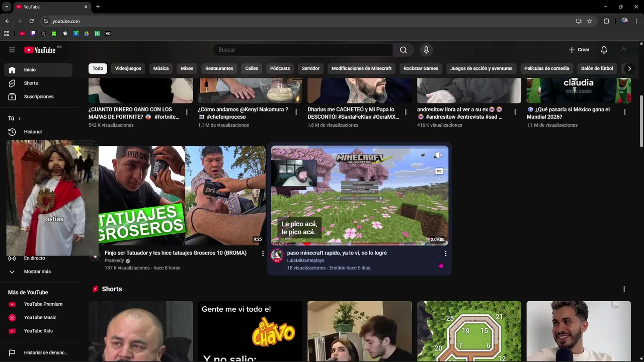Select the Rockstar Games chip
Image resolution: width=644 pixels, height=362 pixels.
point(421,68)
